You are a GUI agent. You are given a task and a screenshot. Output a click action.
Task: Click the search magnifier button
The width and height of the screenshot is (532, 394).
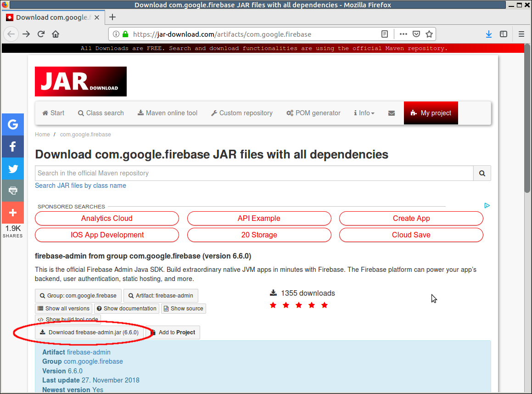(x=482, y=173)
